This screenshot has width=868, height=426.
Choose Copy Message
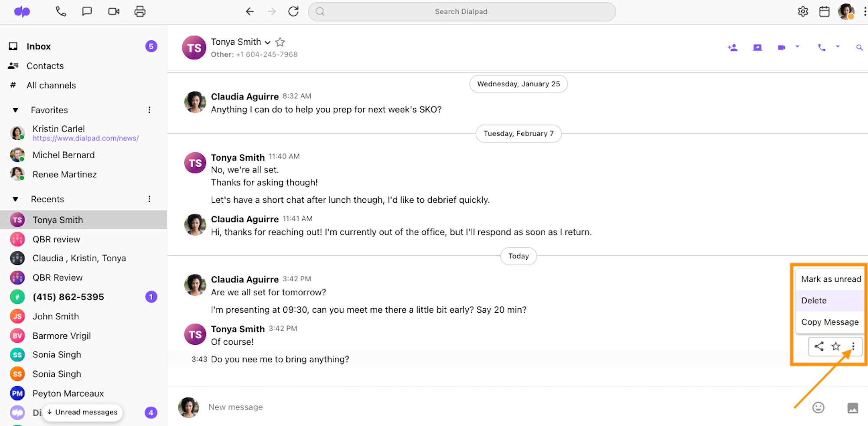coord(830,322)
